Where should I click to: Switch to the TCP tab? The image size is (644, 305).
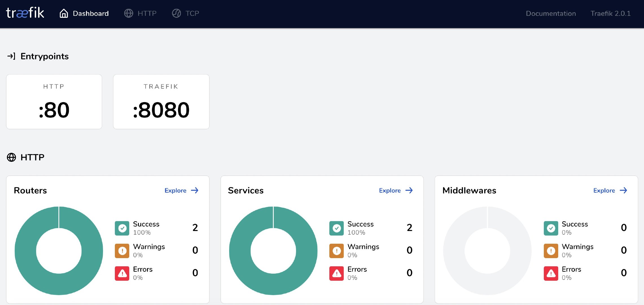click(x=192, y=13)
